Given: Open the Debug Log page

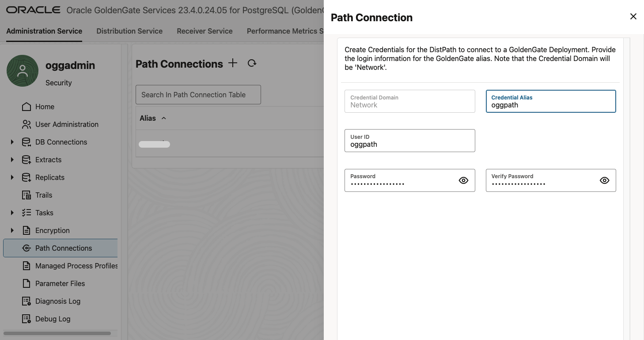Looking at the screenshot, I should [53, 319].
